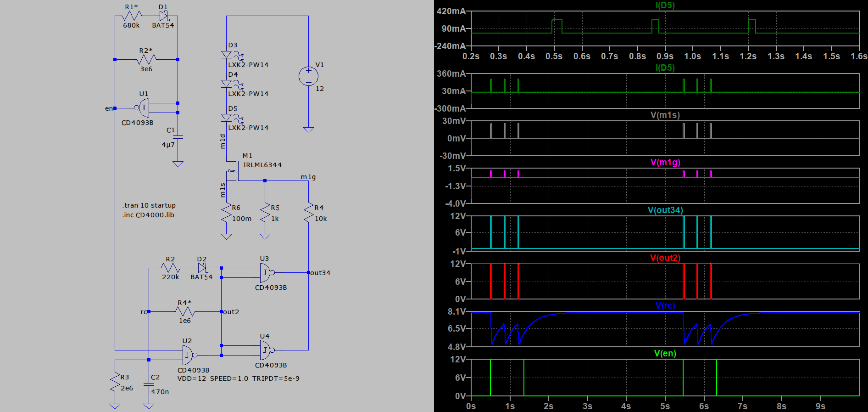Click the '470n' capacitor value
This screenshot has width=868, height=412.
pos(160,392)
